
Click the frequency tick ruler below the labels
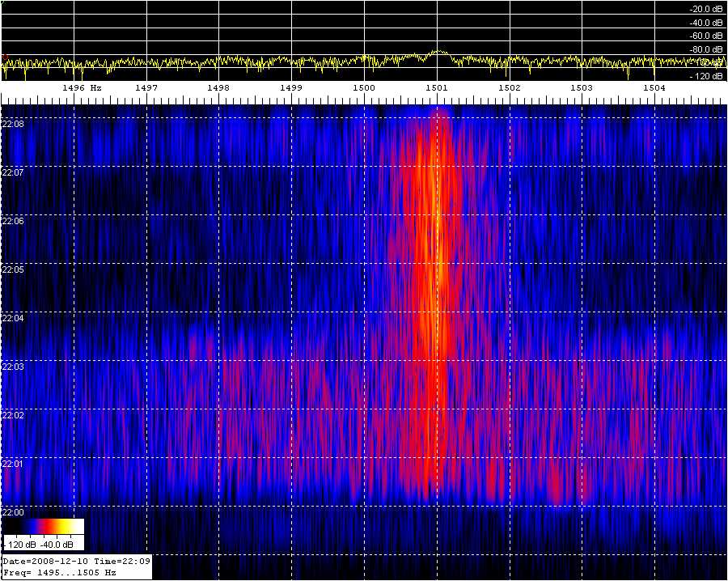(x=364, y=99)
